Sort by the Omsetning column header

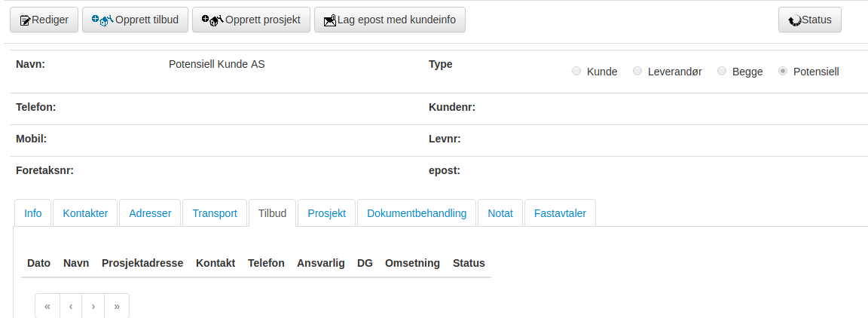coord(412,263)
